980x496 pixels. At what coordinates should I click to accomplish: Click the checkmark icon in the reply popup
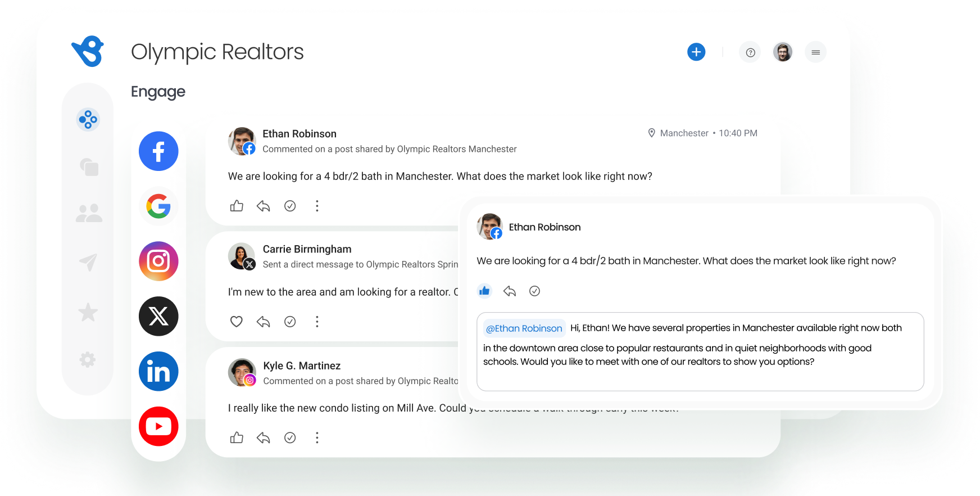tap(534, 291)
